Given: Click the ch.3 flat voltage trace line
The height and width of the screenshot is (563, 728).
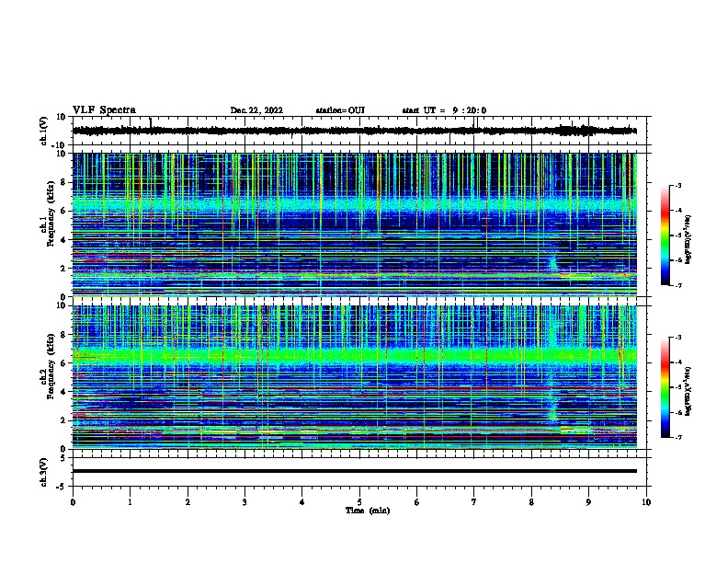Looking at the screenshot, I should tap(354, 471).
